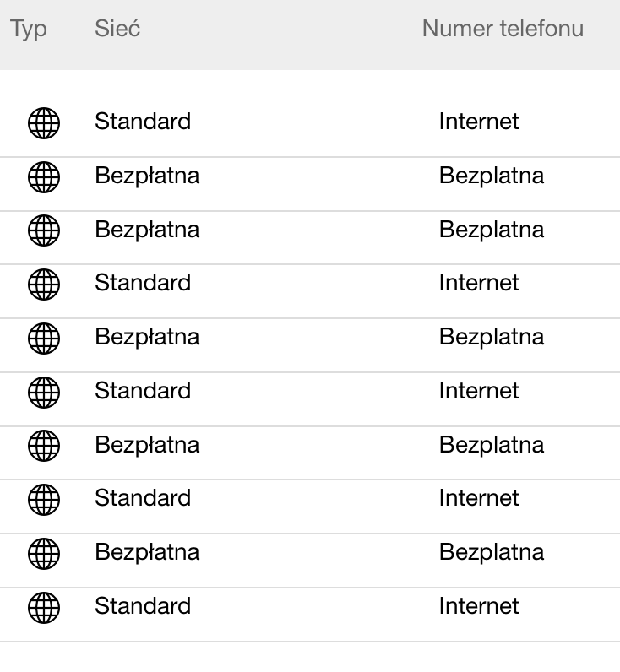Select the globe icon in the fourth row
The image size is (620, 672).
[x=44, y=285]
